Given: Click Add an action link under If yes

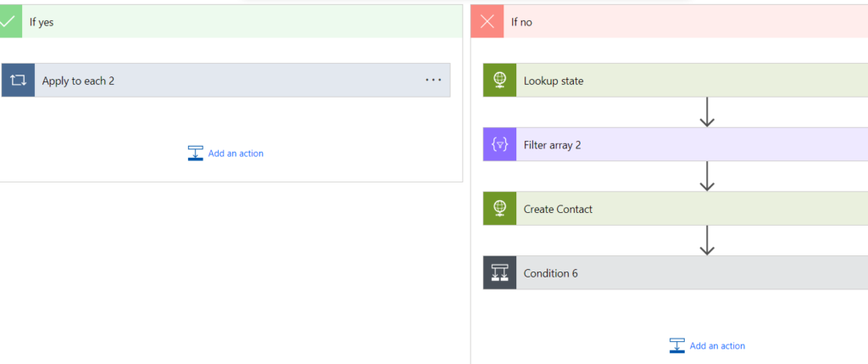Looking at the screenshot, I should coord(236,154).
